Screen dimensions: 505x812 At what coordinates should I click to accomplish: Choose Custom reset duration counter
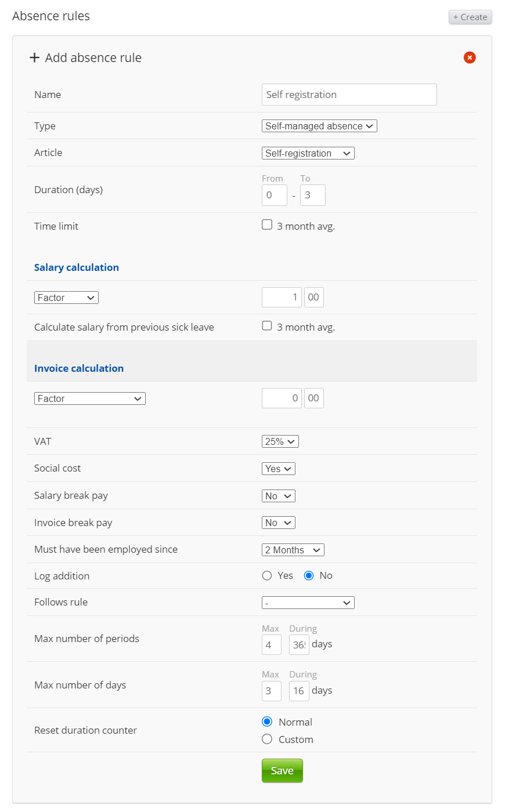[267, 739]
